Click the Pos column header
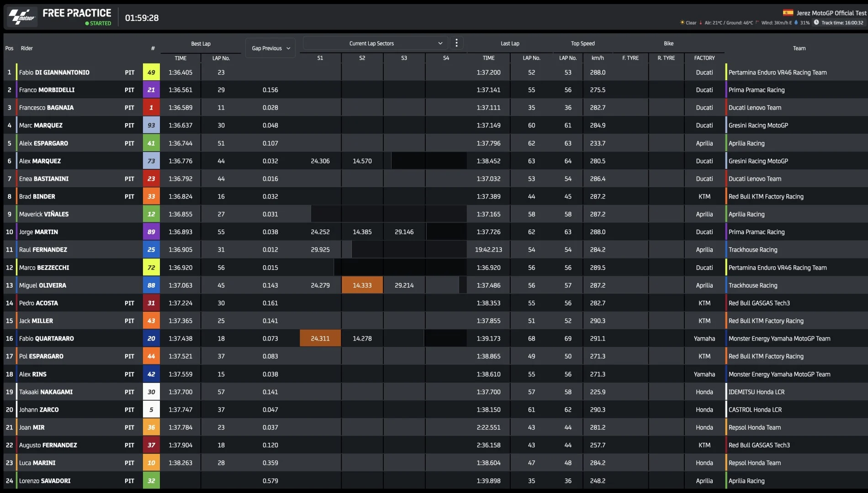Image resolution: width=868 pixels, height=493 pixels. (x=9, y=48)
